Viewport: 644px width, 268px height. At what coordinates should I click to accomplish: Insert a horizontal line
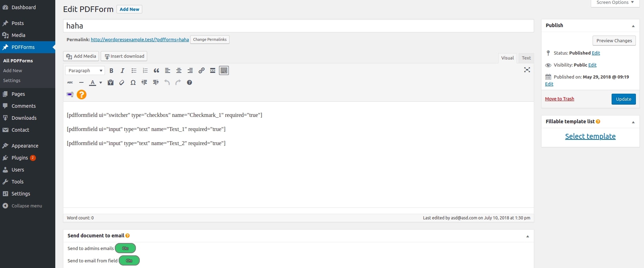[81, 82]
